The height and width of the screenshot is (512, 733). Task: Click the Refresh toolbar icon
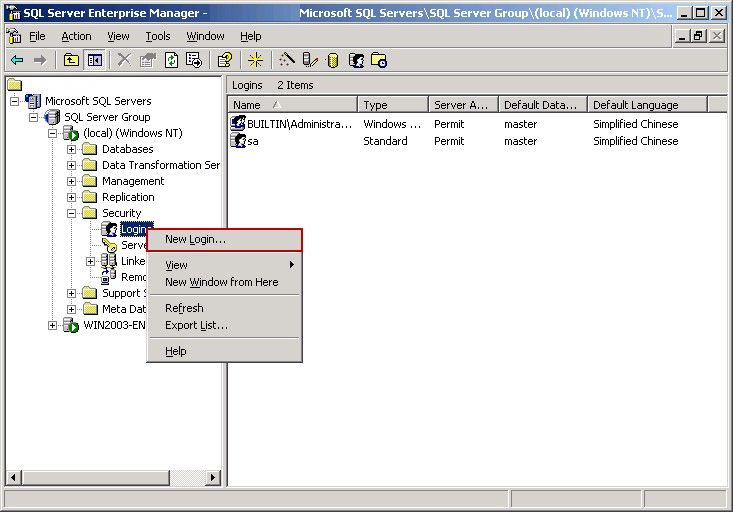click(x=172, y=60)
